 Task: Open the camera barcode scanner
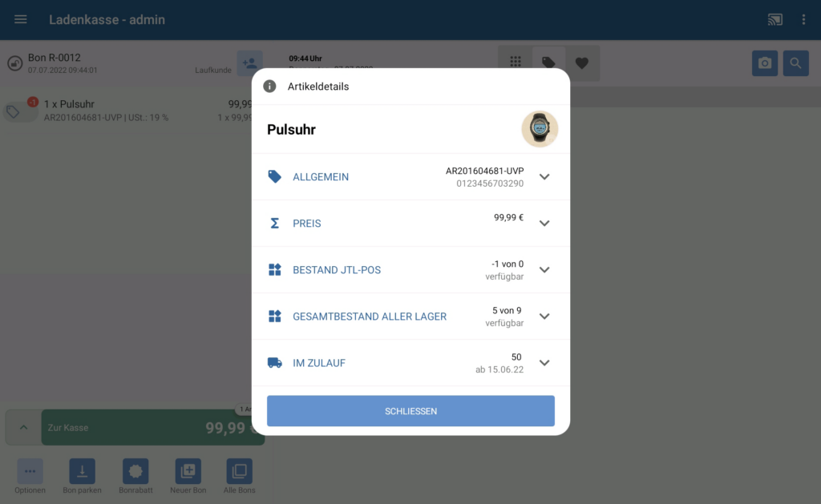coord(764,63)
